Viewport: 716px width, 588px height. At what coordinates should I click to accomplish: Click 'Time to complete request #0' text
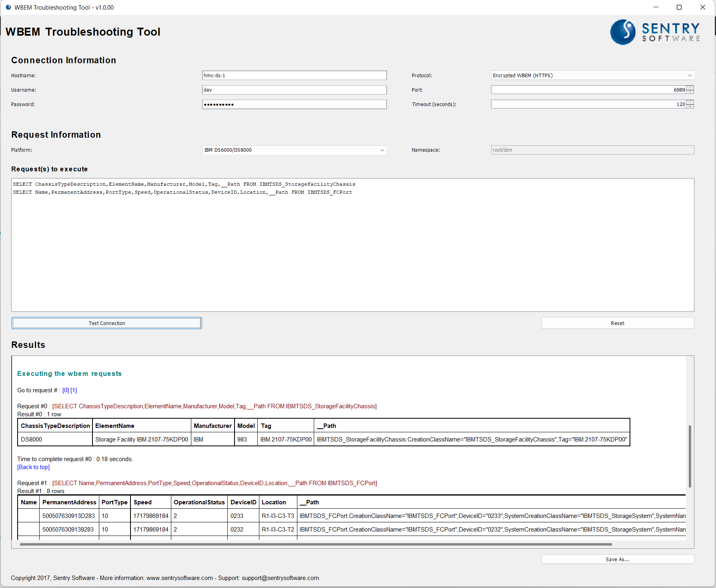point(75,459)
